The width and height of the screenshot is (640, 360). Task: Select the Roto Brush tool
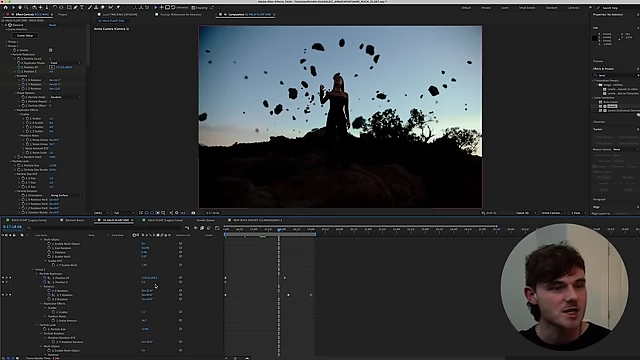pos(111,7)
